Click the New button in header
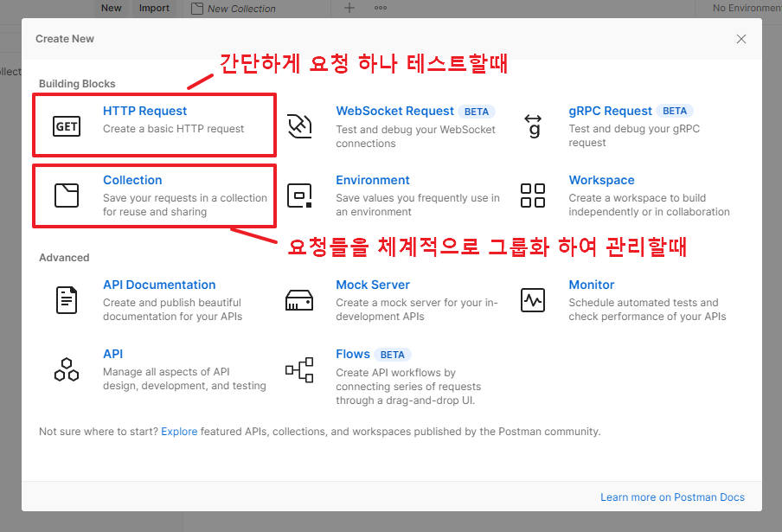 tap(112, 8)
